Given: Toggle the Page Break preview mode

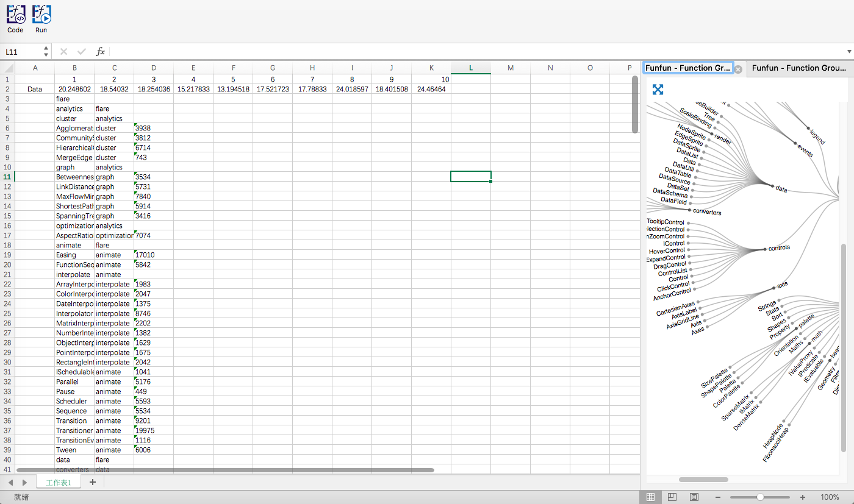Looking at the screenshot, I should pyautogui.click(x=672, y=497).
